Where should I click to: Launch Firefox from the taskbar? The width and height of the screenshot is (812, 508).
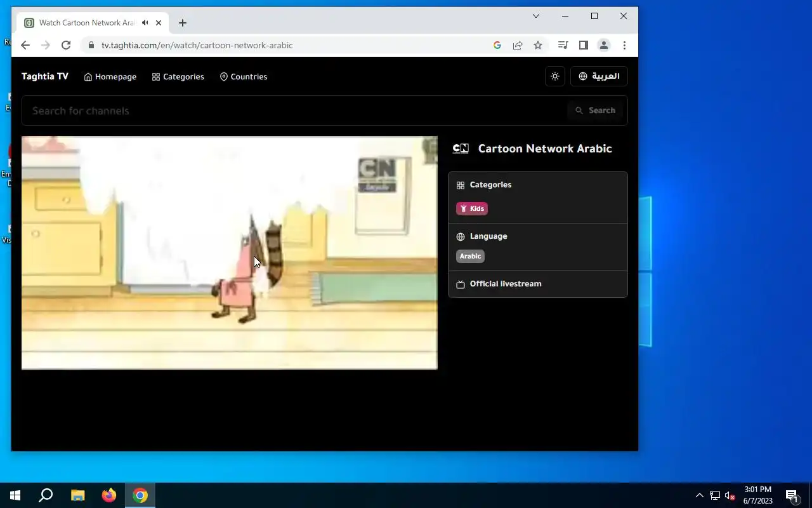109,495
